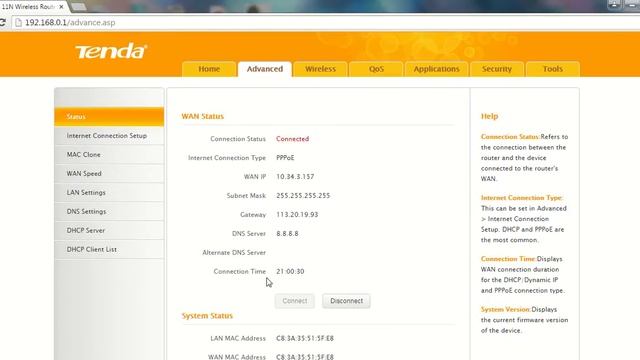This screenshot has width=640, height=360.
Task: Click the Tenda logo
Action: tap(111, 51)
